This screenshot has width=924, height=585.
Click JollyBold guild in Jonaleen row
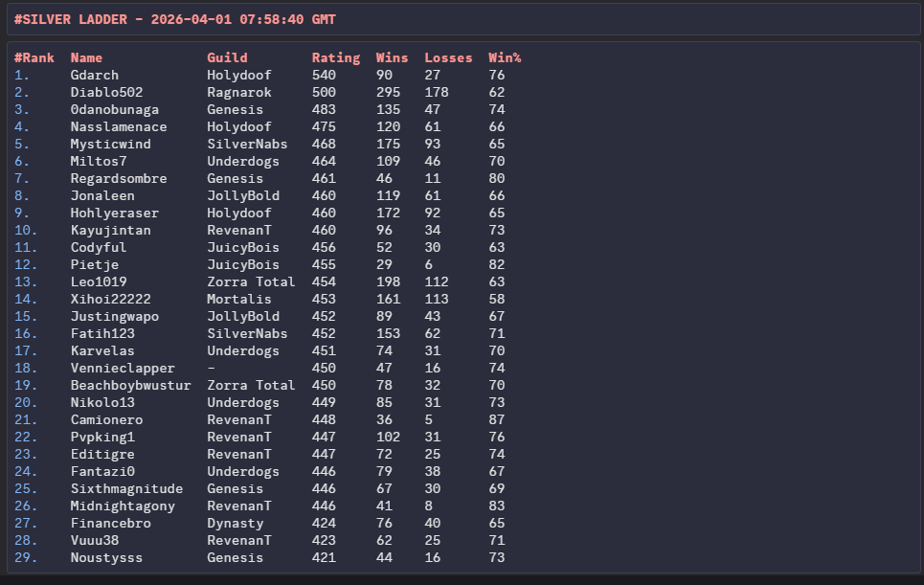tap(243, 195)
